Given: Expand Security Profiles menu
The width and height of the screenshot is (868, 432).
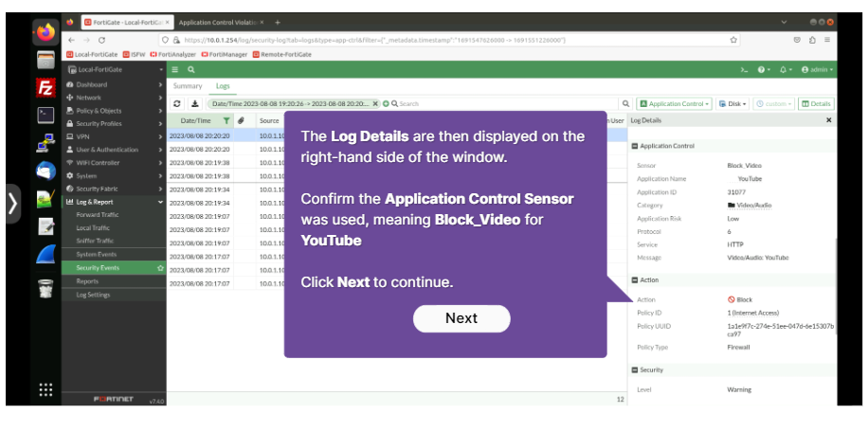Looking at the screenshot, I should coord(114,124).
